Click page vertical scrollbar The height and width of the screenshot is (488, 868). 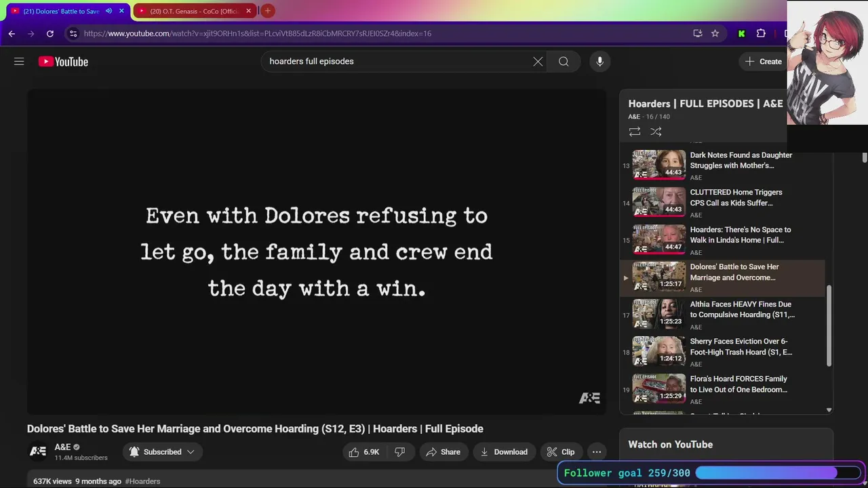(865, 158)
